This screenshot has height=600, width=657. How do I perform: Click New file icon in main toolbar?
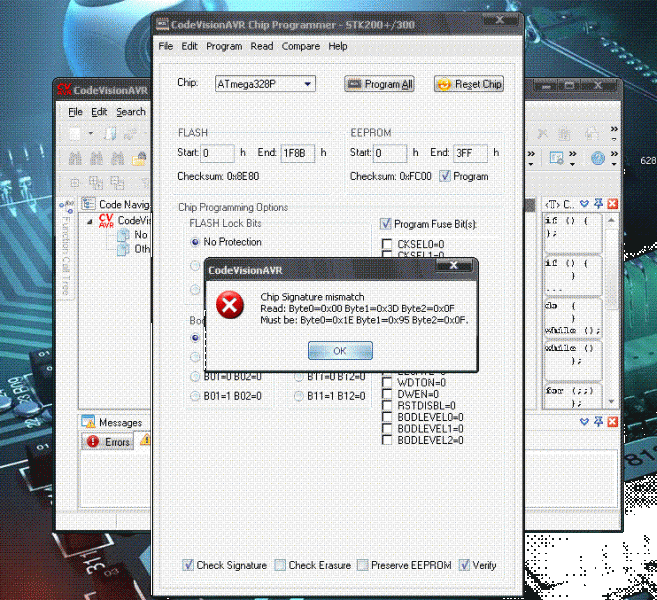point(75,134)
